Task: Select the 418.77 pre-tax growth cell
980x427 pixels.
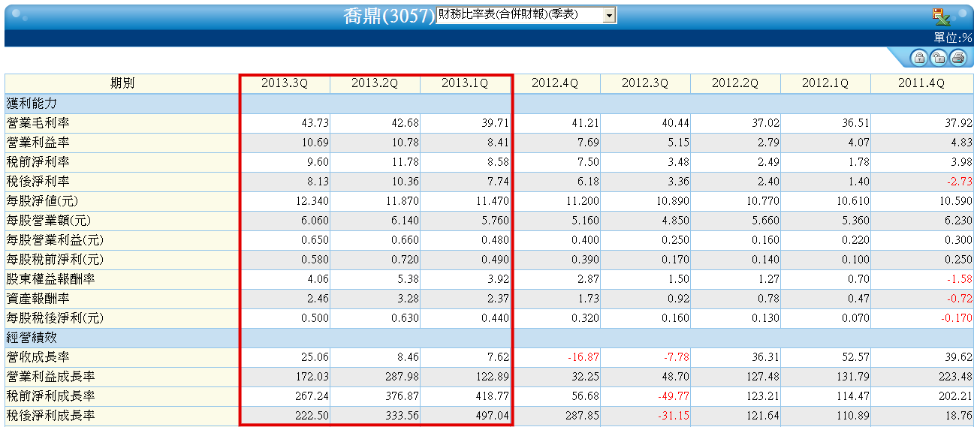Action: tap(465, 395)
